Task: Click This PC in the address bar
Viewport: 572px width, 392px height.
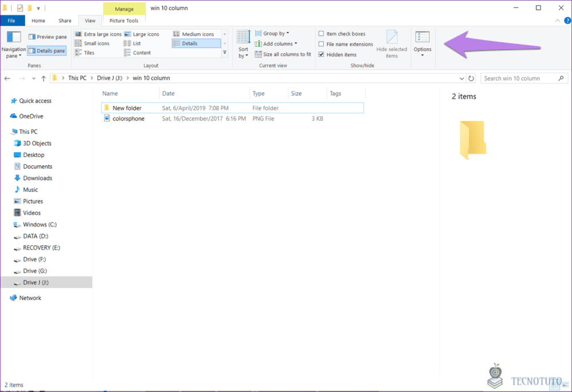Action: point(77,78)
